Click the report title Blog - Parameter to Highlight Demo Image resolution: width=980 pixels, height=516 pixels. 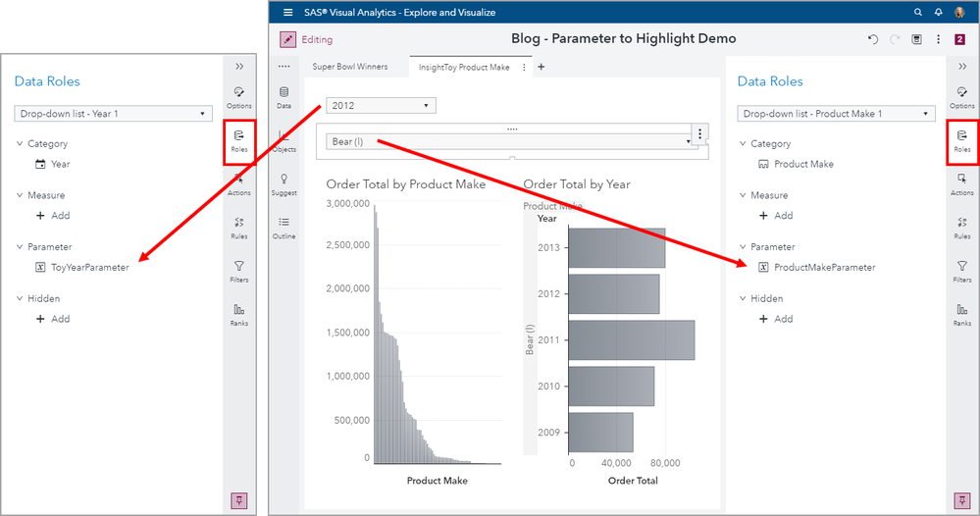coord(623,38)
